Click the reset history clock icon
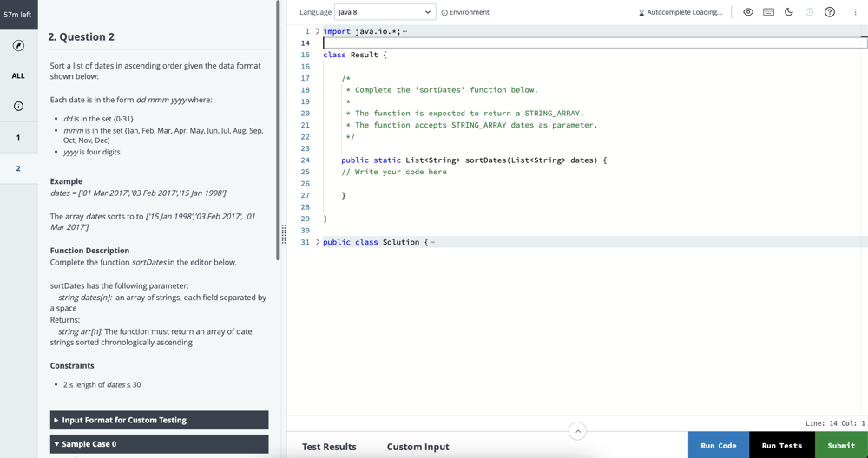The image size is (868, 458). coord(809,12)
